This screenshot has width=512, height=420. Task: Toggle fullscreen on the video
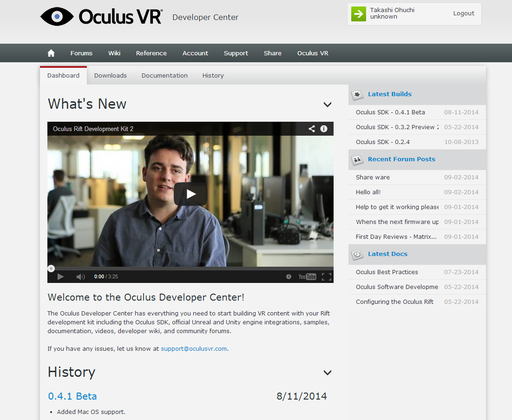327,276
